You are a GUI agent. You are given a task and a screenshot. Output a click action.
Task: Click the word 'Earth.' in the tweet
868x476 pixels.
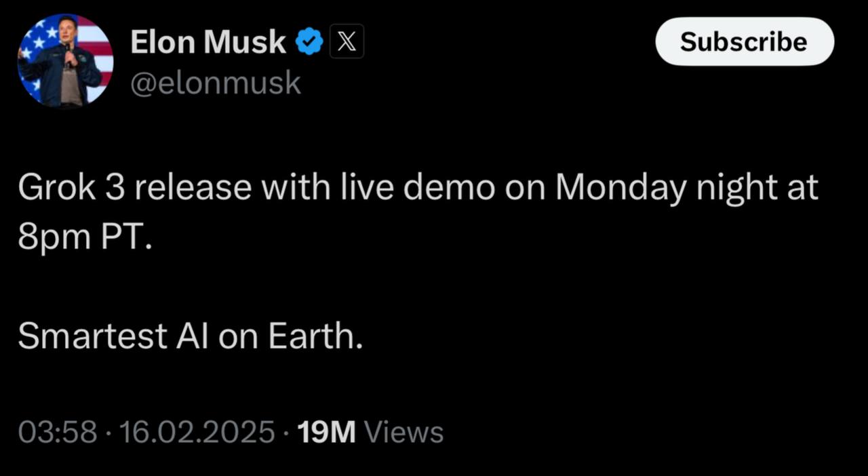[x=315, y=336]
